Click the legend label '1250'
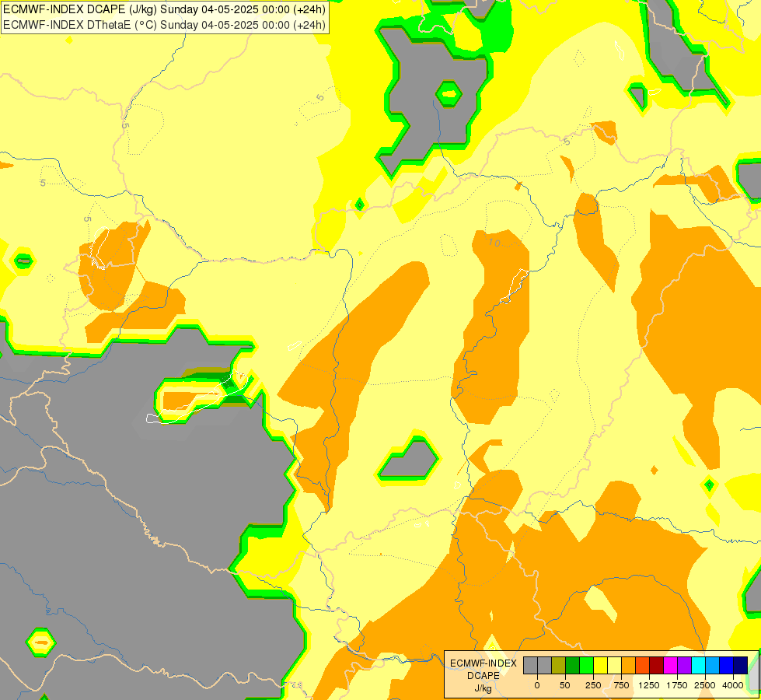 (649, 685)
